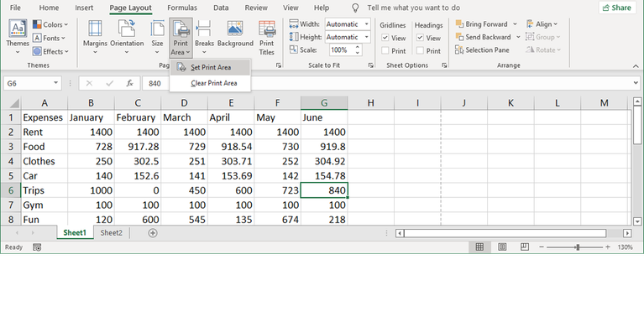This screenshot has height=322, width=644.
Task: Switch to Page Break Preview view
Action: tap(525, 247)
